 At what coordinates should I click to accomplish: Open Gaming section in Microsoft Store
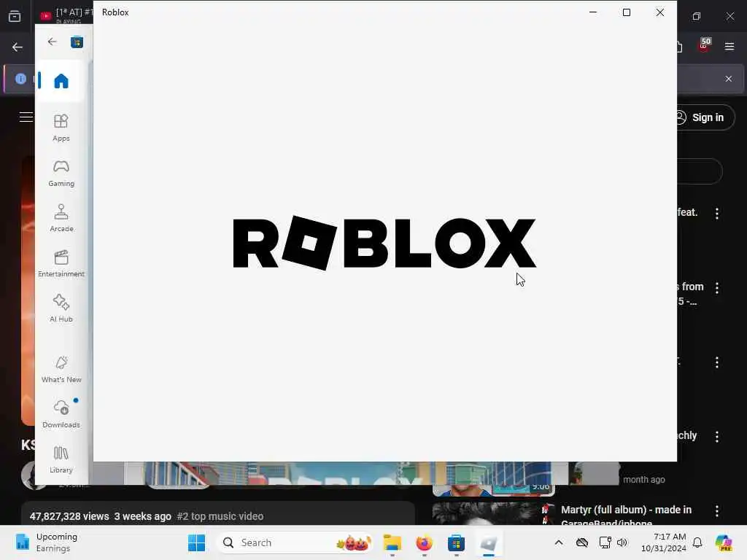tap(61, 174)
